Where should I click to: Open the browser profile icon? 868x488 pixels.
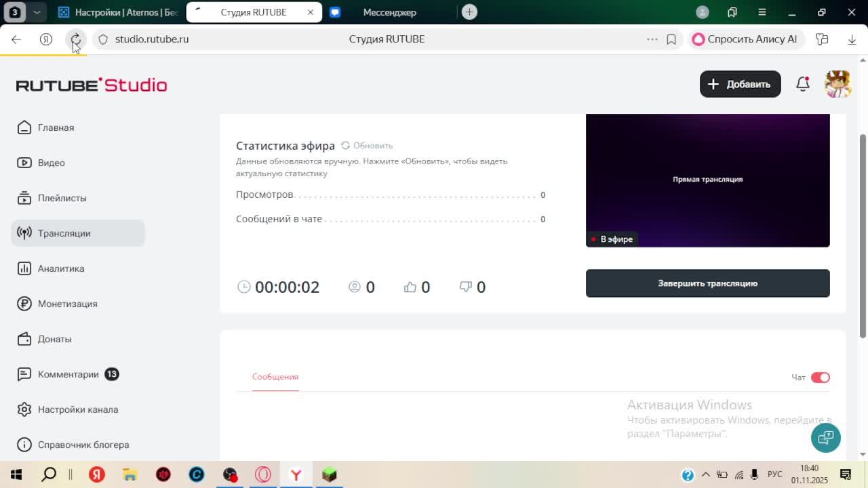point(703,12)
